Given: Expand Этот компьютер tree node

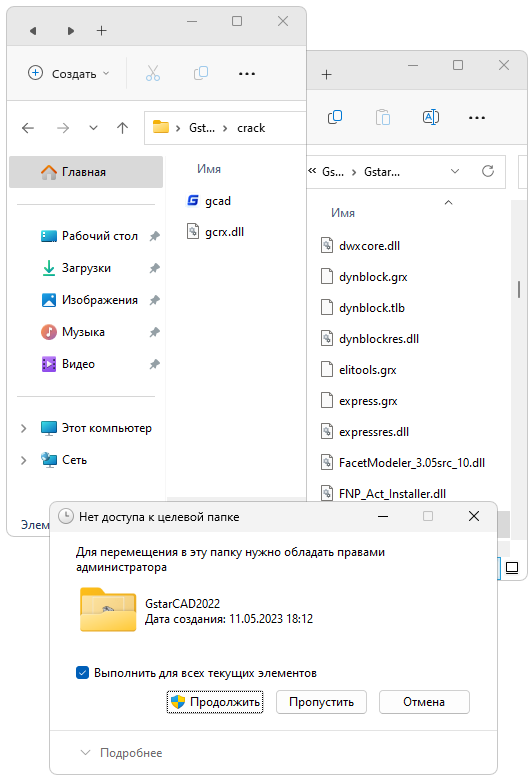Looking at the screenshot, I should pos(23,428).
